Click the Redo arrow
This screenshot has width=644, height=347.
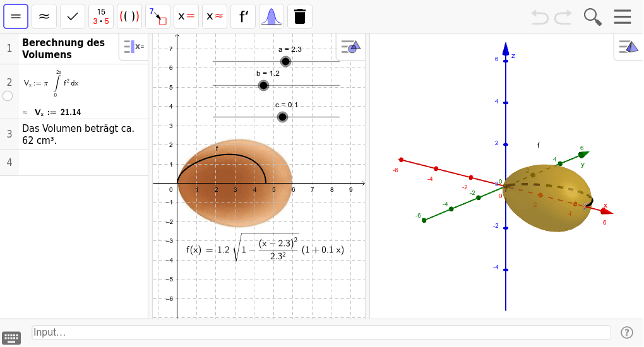click(563, 17)
